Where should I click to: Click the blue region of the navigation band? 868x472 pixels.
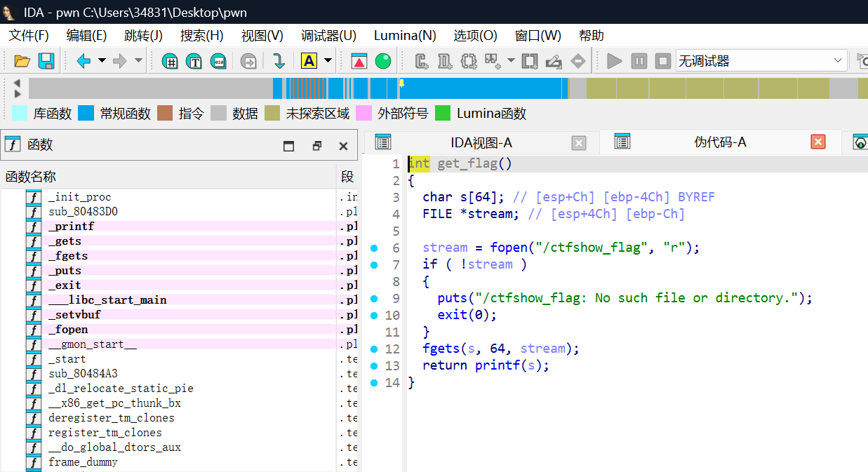pyautogui.click(x=484, y=88)
